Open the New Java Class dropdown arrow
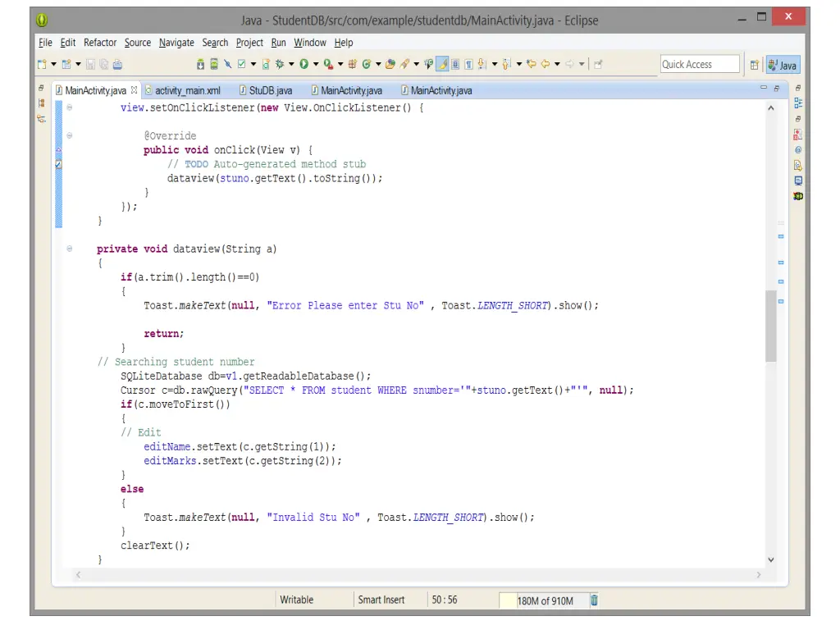Screen dimensions: 840x630 pyautogui.click(x=378, y=64)
